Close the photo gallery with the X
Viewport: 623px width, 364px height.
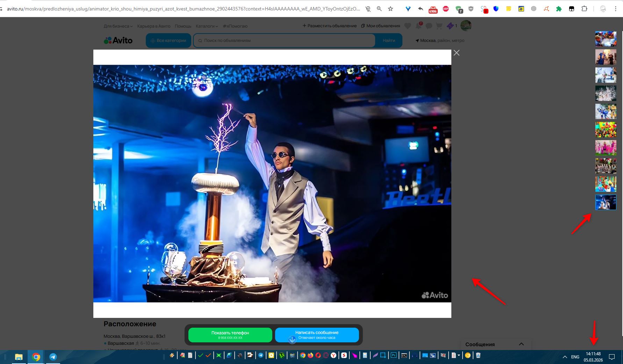[457, 53]
